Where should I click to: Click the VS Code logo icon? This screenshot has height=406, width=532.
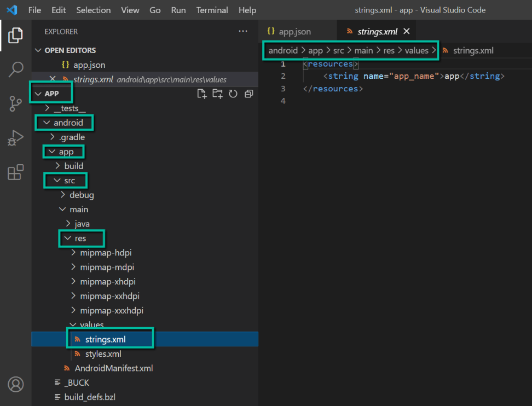(x=12, y=10)
